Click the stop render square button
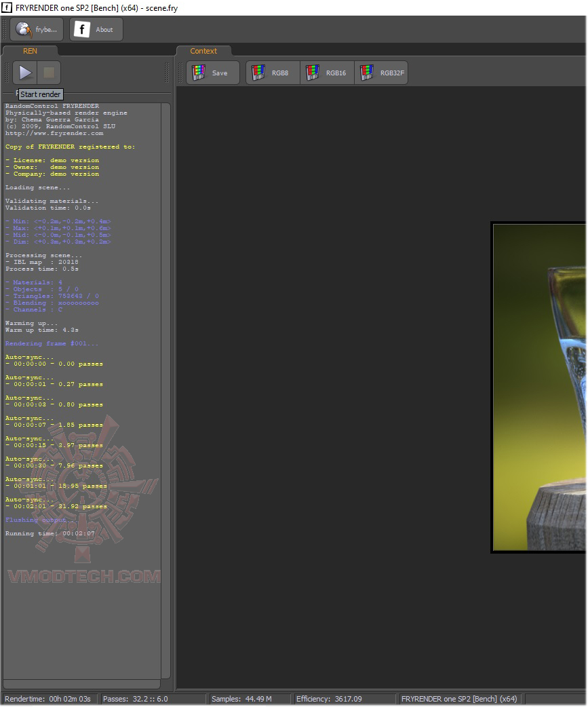 [49, 73]
